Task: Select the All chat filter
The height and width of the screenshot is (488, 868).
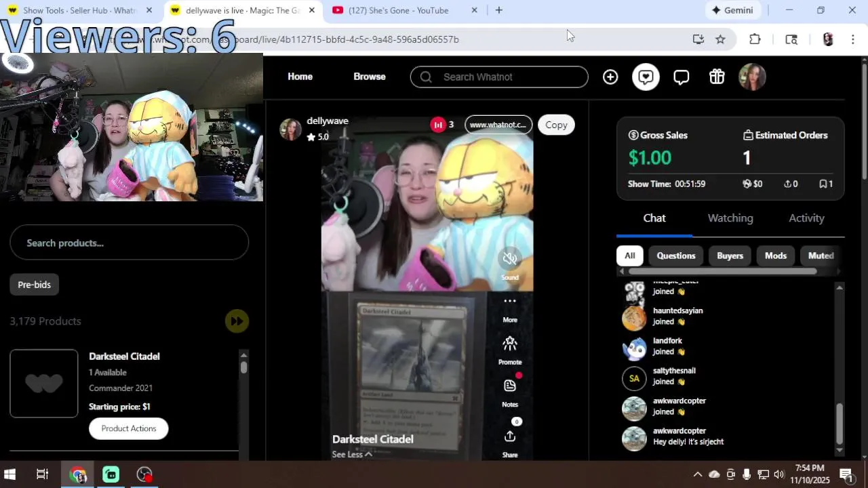Action: coord(630,256)
